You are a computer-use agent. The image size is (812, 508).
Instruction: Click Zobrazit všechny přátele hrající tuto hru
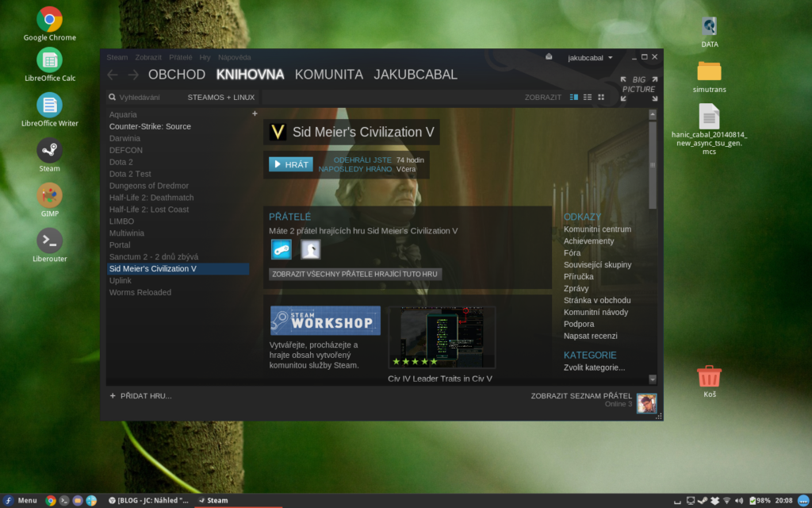coord(355,274)
